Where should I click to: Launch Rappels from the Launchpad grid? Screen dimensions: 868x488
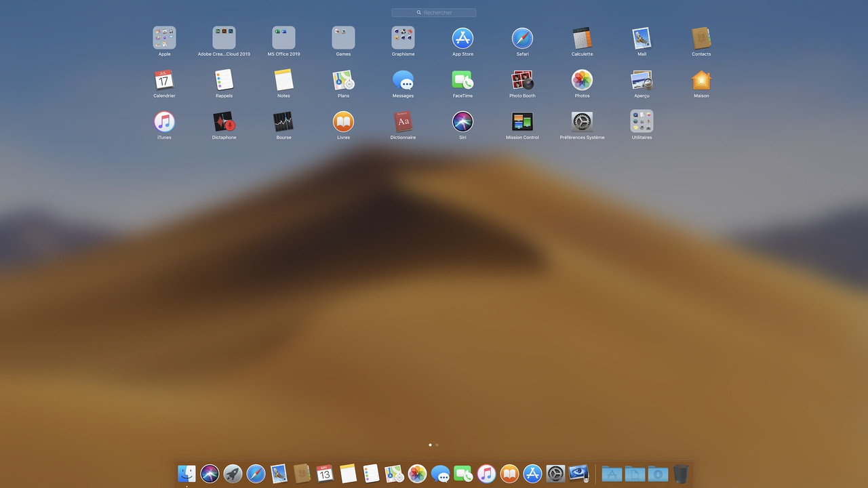click(x=224, y=80)
